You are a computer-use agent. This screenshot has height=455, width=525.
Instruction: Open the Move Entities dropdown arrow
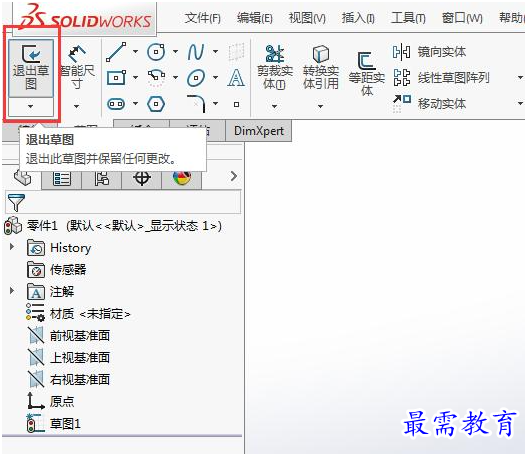point(520,103)
